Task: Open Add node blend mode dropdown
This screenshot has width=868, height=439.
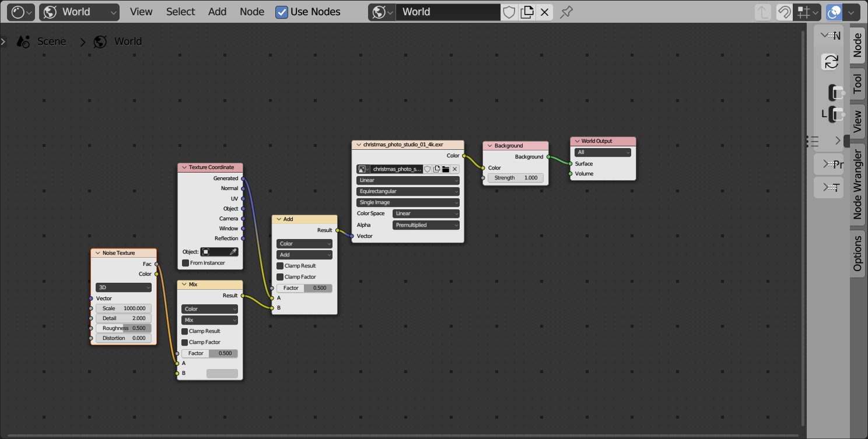Action: click(304, 255)
